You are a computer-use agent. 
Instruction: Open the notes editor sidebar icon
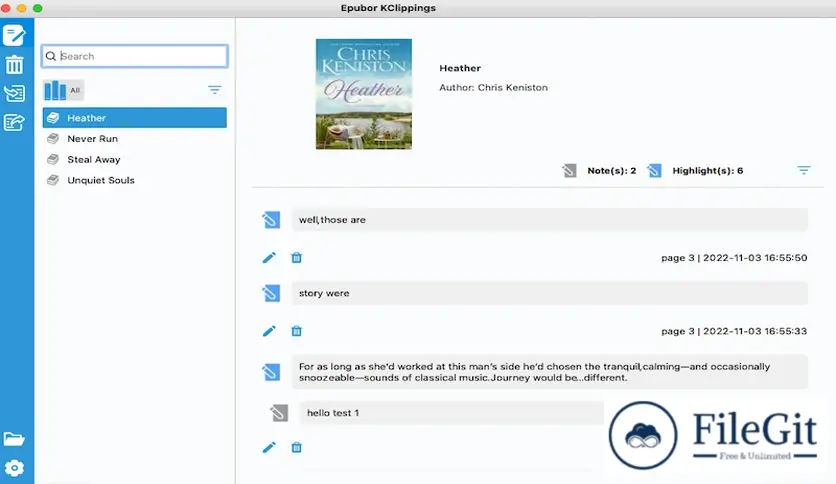click(x=14, y=35)
